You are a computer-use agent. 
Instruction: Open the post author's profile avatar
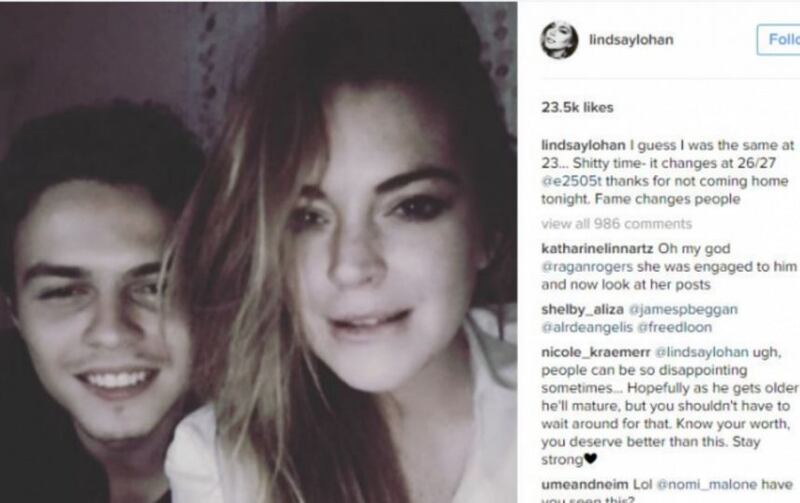(x=559, y=40)
